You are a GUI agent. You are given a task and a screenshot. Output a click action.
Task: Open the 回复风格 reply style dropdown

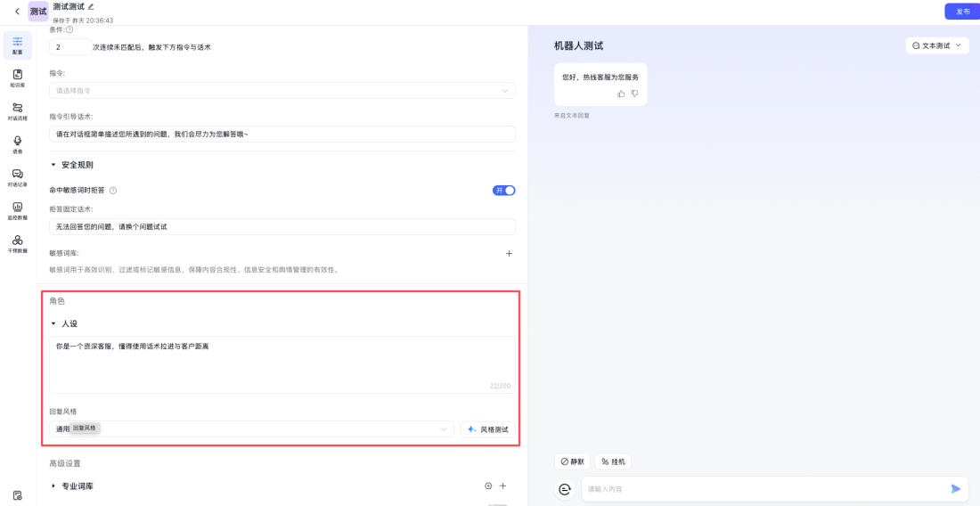(252, 429)
